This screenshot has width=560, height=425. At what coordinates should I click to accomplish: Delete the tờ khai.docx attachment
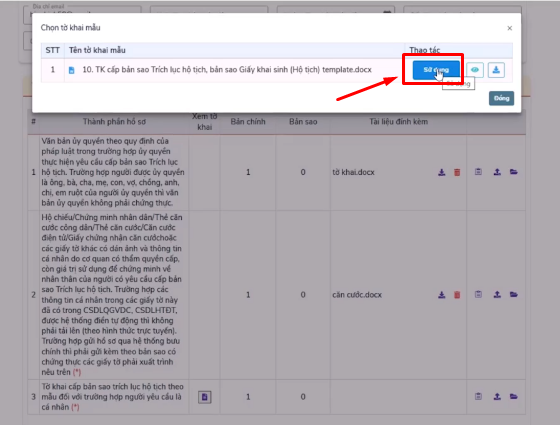(457, 172)
